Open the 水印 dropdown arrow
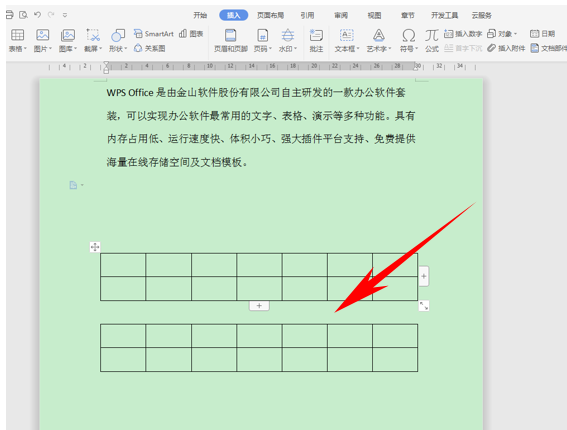Screen dimensions: 567x430 pos(296,48)
